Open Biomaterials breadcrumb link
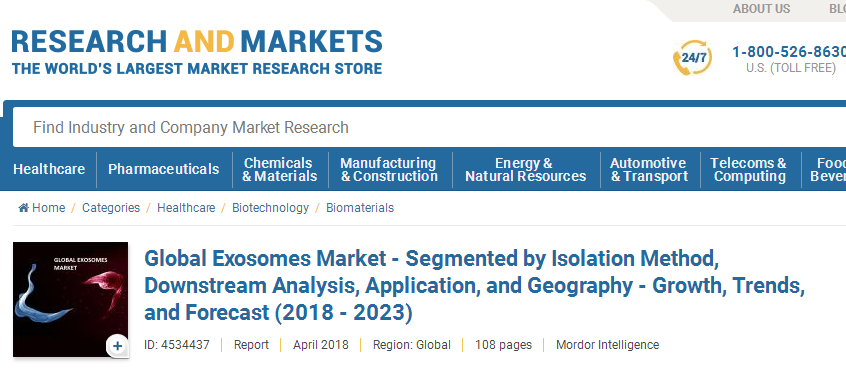 pos(360,208)
